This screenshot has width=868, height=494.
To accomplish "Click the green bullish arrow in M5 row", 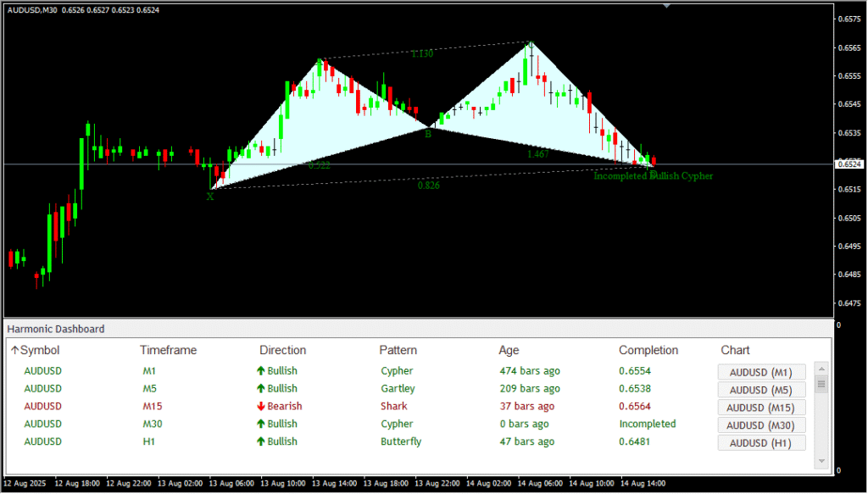I will (261, 389).
